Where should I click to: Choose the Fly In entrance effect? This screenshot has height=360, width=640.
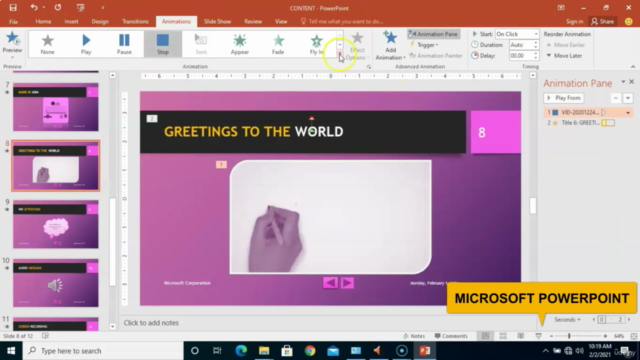pos(316,44)
